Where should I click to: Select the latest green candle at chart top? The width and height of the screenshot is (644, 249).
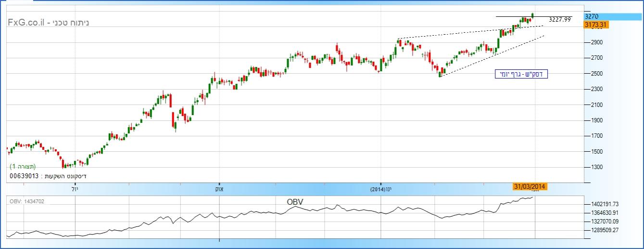click(532, 15)
